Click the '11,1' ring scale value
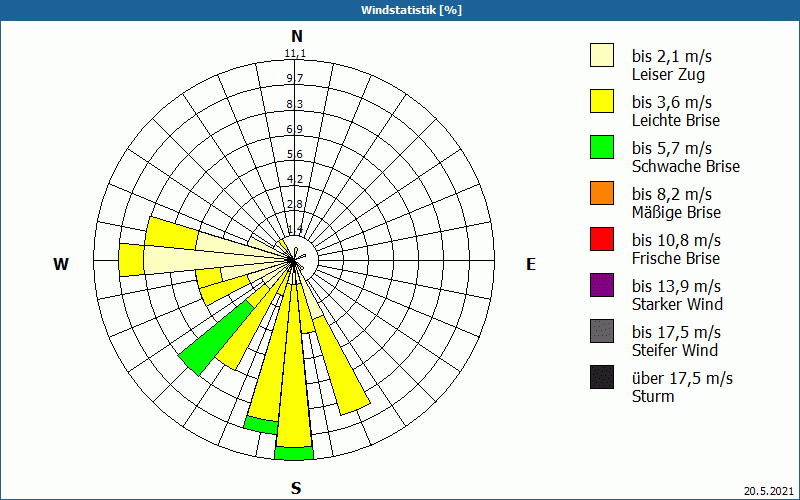 point(295,54)
